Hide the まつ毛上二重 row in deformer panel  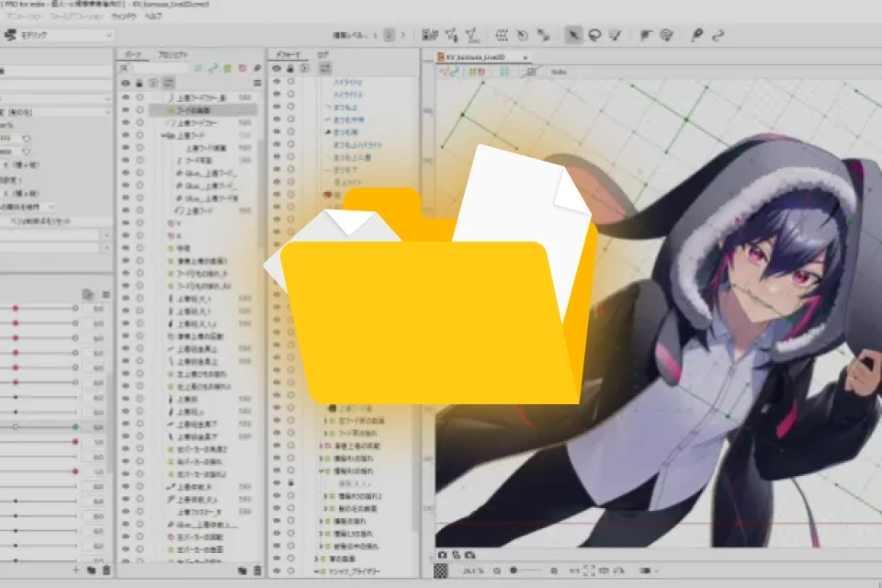coord(277,156)
